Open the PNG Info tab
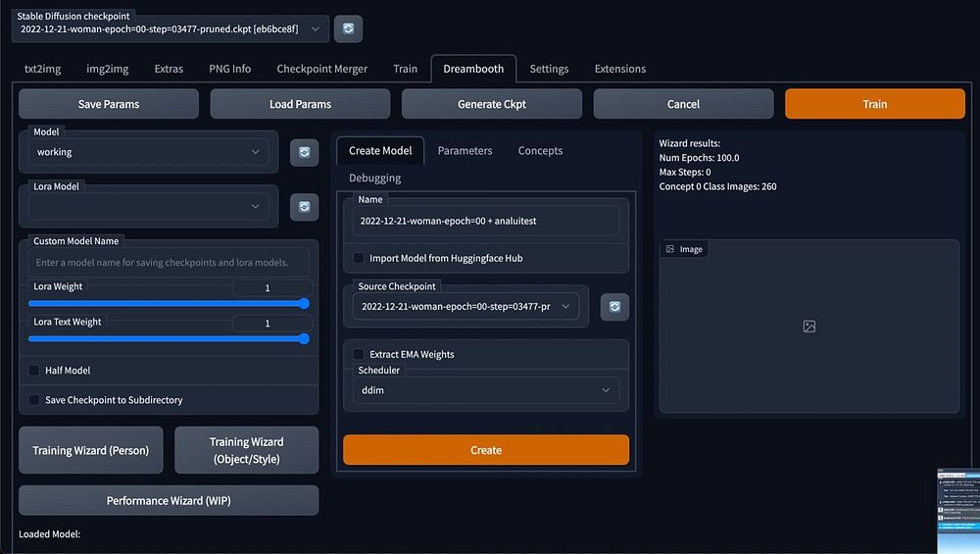980x554 pixels. [230, 69]
